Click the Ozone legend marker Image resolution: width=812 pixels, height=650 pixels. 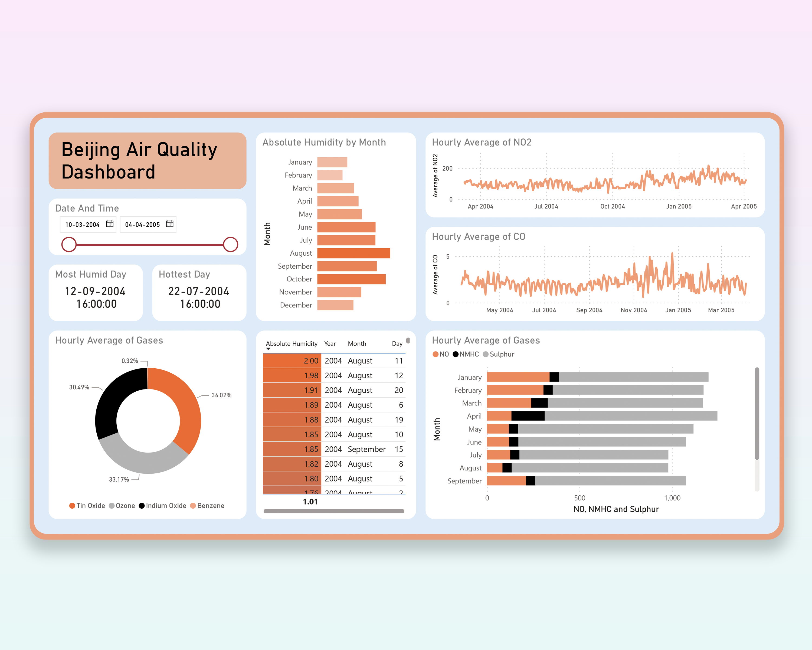tap(112, 506)
